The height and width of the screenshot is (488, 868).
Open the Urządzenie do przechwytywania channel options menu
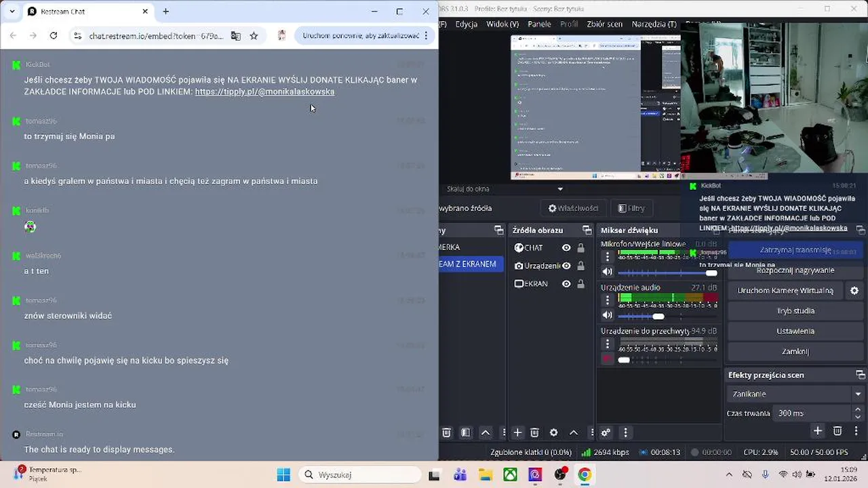(608, 343)
